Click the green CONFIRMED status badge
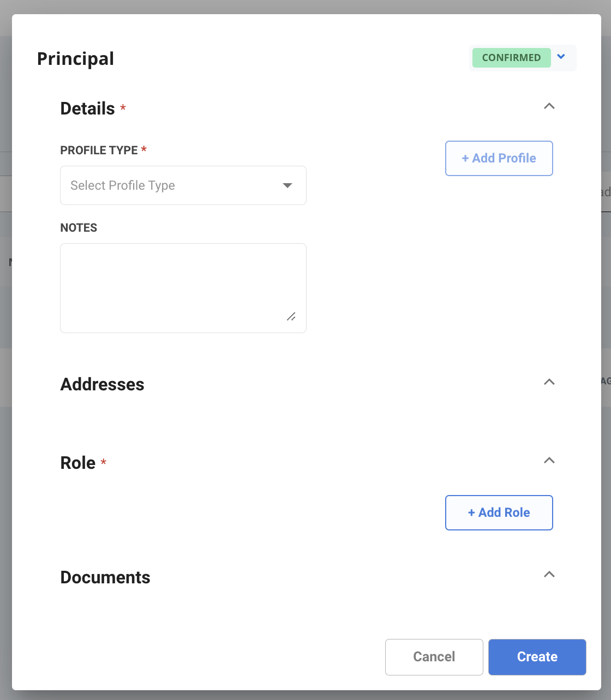 511,58
